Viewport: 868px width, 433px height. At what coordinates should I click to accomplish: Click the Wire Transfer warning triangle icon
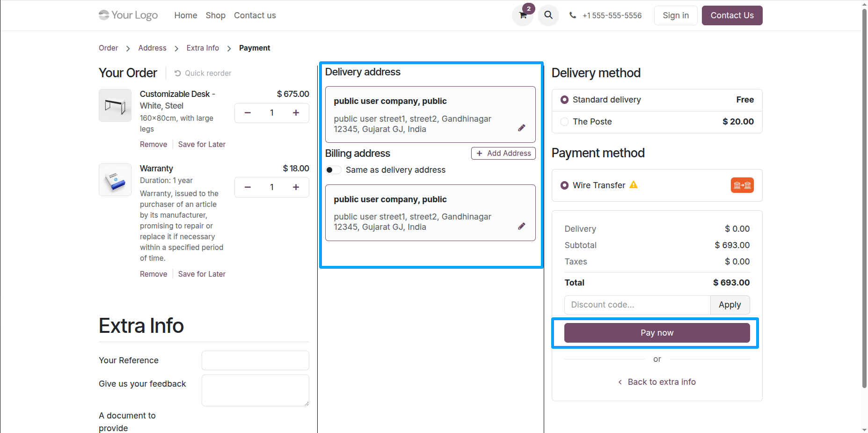pyautogui.click(x=634, y=184)
